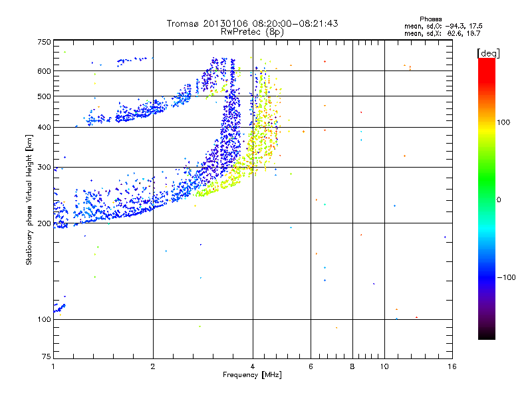The width and height of the screenshot is (532, 399).
Task: Click the y-axis label "300"
Action: (x=44, y=168)
